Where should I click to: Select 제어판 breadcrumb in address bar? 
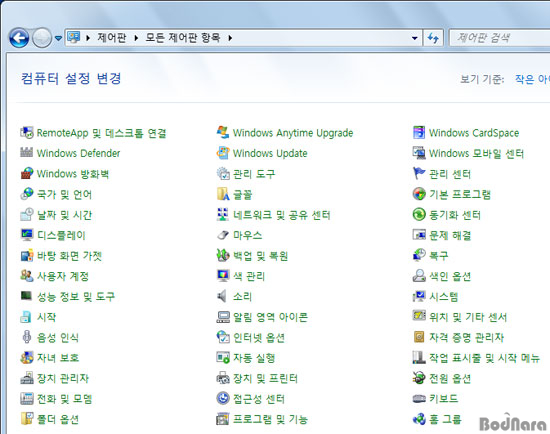point(112,38)
